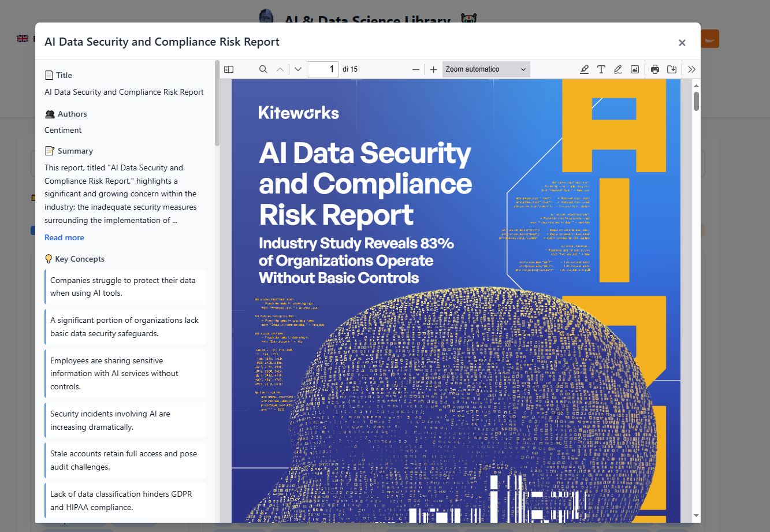Add an image annotation to the PDF

[x=634, y=69]
